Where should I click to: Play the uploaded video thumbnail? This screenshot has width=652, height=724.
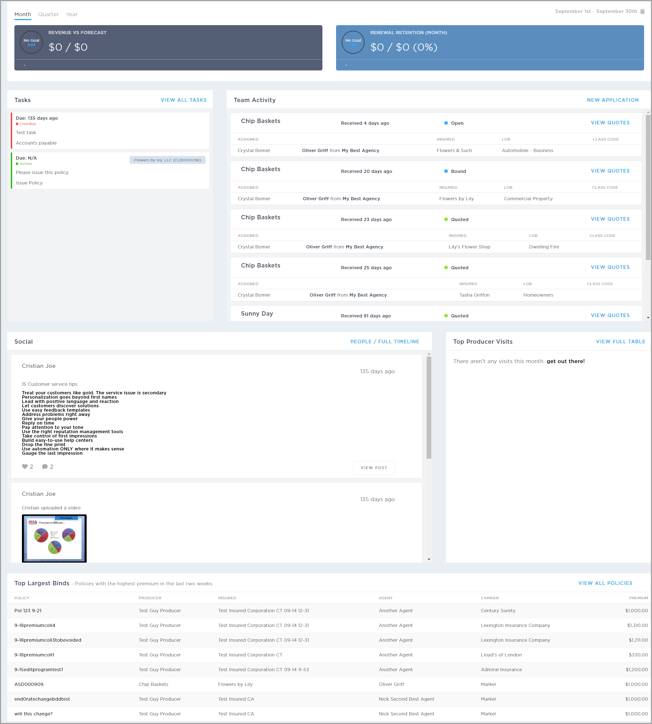(54, 538)
